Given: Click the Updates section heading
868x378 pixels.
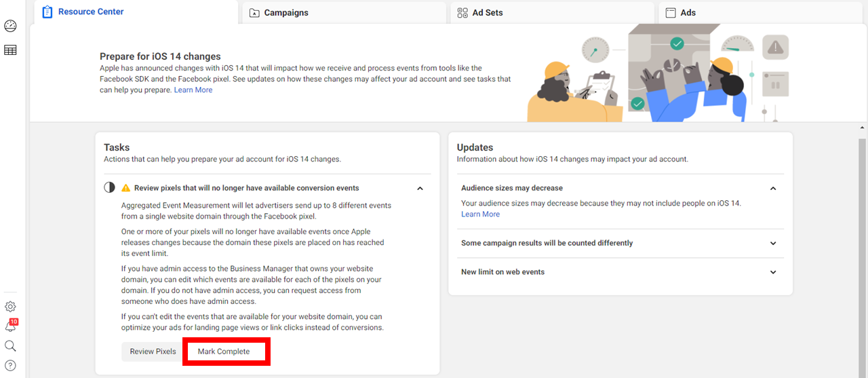Looking at the screenshot, I should tap(475, 147).
